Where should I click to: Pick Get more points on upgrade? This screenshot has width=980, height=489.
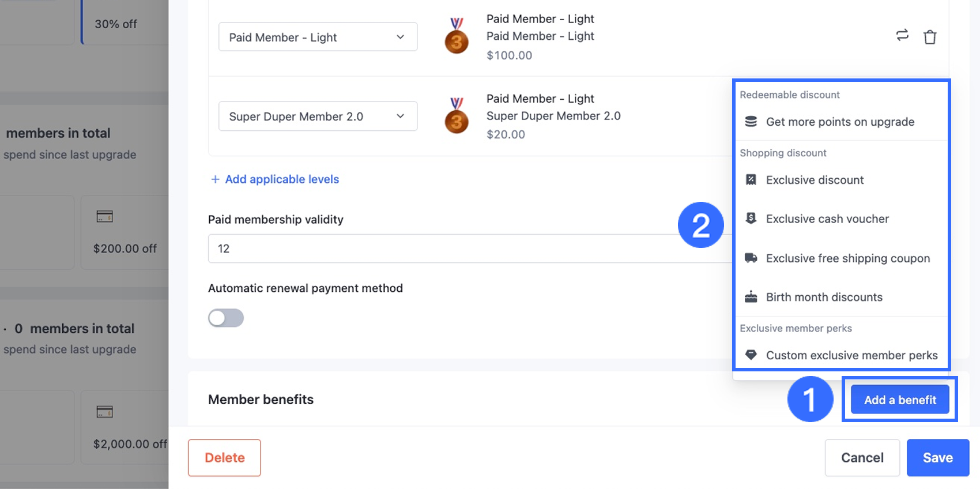(840, 122)
